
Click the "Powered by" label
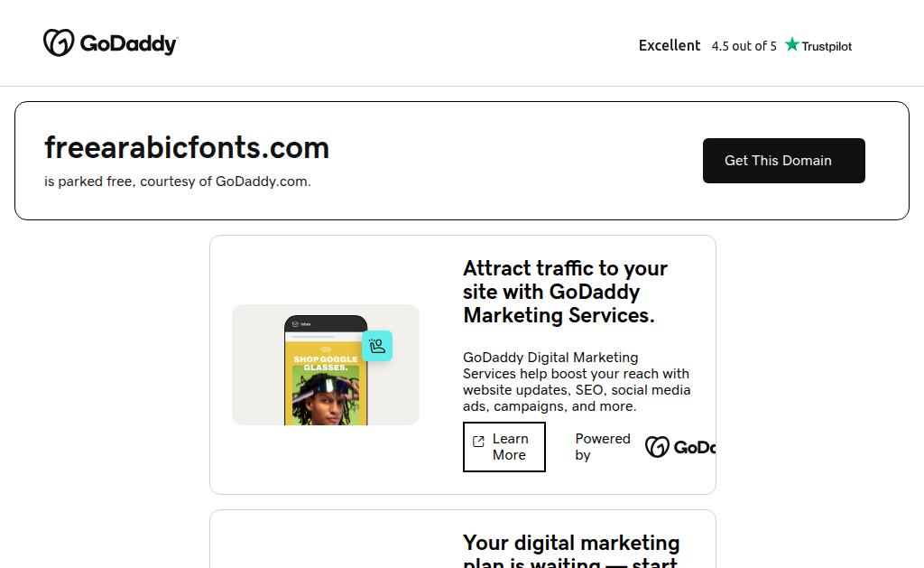click(x=602, y=447)
